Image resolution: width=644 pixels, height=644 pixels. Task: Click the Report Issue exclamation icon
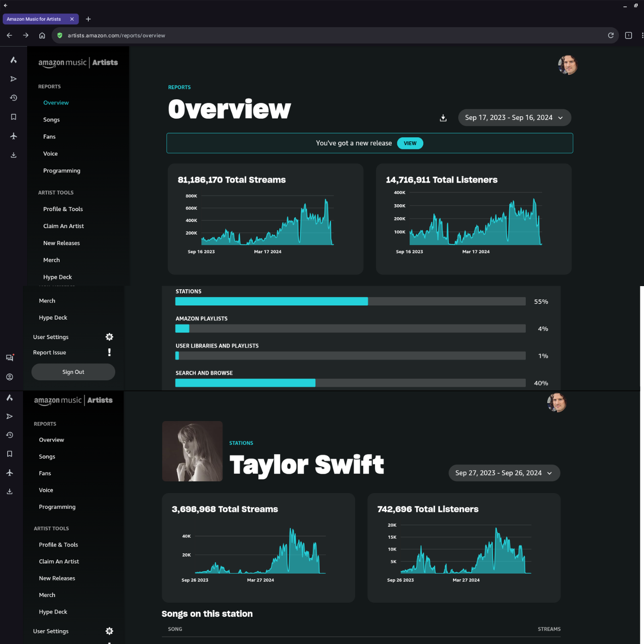109,352
